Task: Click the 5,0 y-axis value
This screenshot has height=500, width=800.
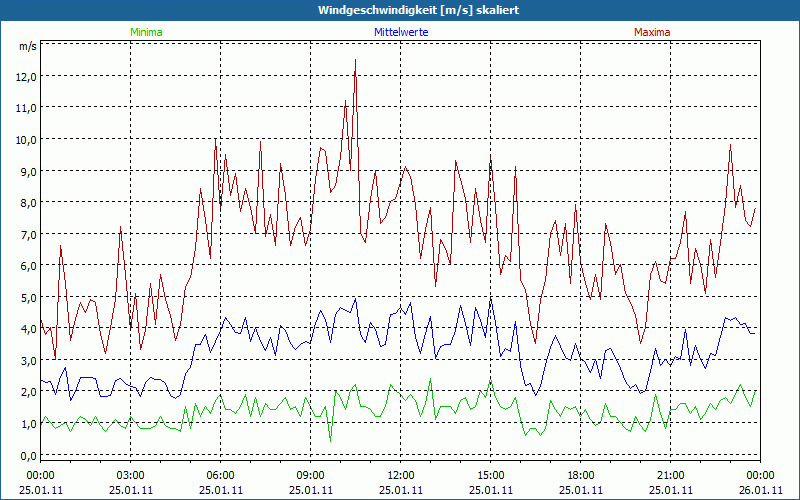Action: tap(29, 297)
